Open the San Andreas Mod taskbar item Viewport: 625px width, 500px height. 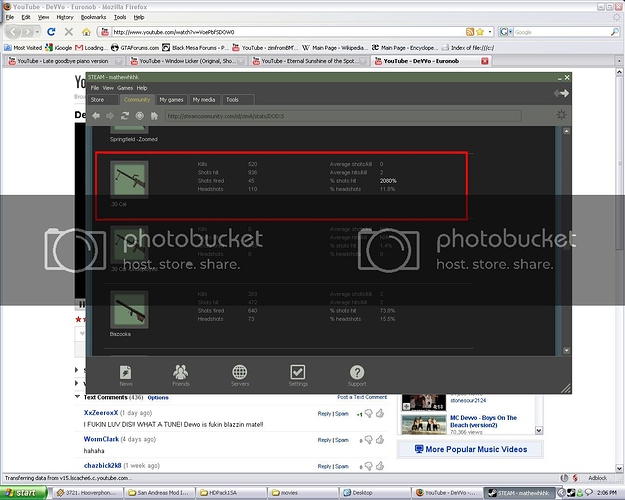pos(158,493)
